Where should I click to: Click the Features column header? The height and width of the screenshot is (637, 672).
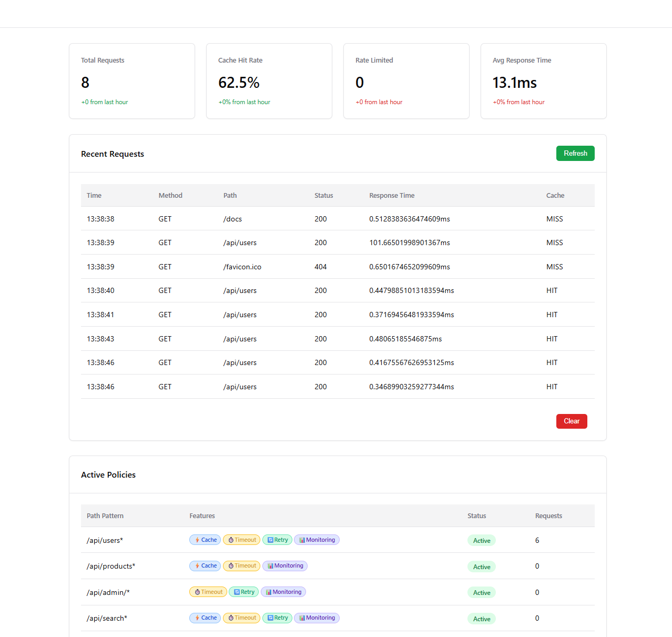click(202, 515)
